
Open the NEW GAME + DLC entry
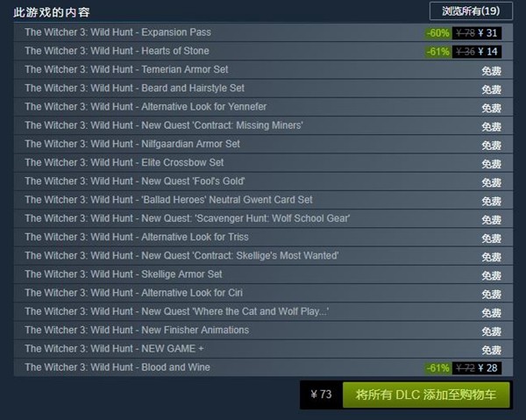point(263,349)
